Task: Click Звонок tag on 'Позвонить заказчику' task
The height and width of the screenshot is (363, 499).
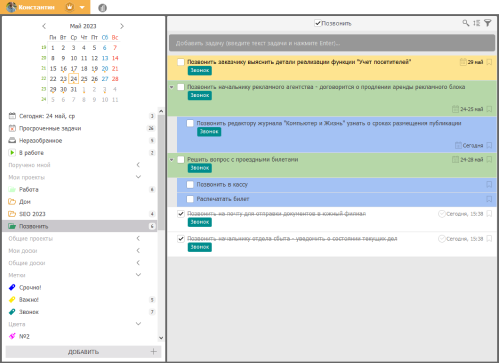Action: 200,71
